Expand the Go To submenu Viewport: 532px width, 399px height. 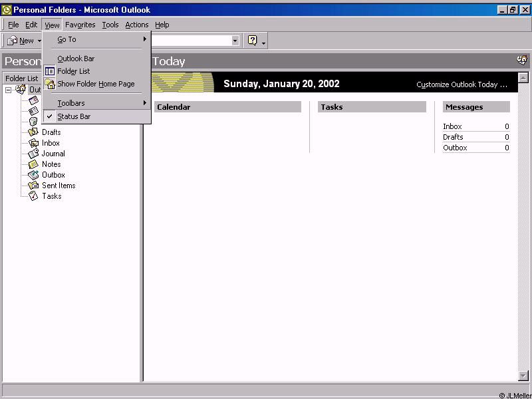coord(96,39)
